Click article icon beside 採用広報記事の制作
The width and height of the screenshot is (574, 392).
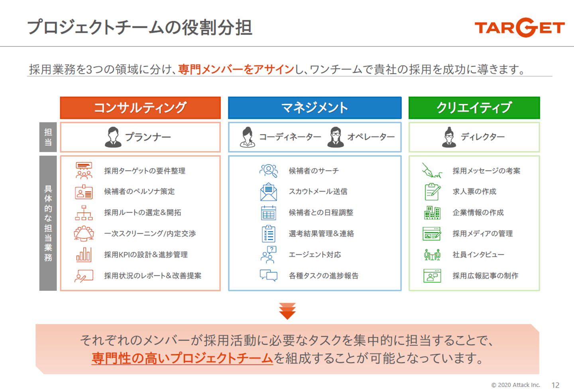coord(432,276)
